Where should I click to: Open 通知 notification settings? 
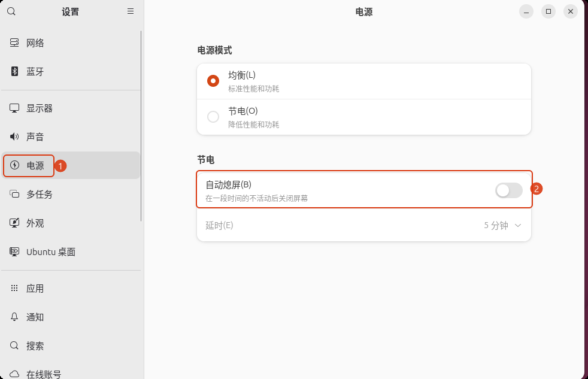click(x=71, y=317)
